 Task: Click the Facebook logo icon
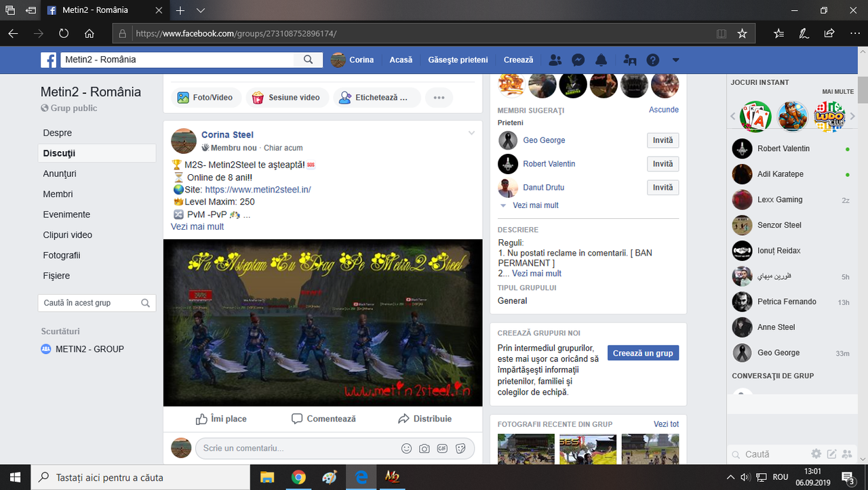49,60
